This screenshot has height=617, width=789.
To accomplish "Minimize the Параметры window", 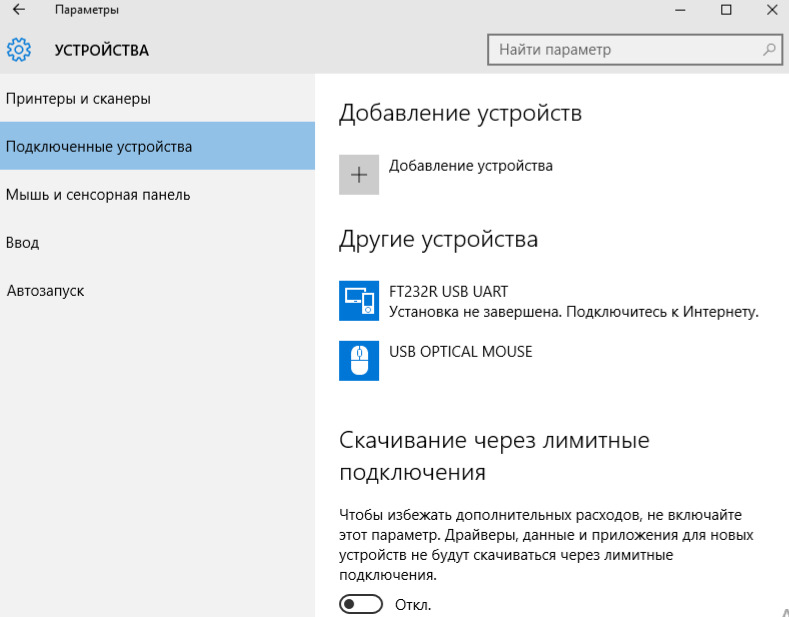I will [x=680, y=10].
